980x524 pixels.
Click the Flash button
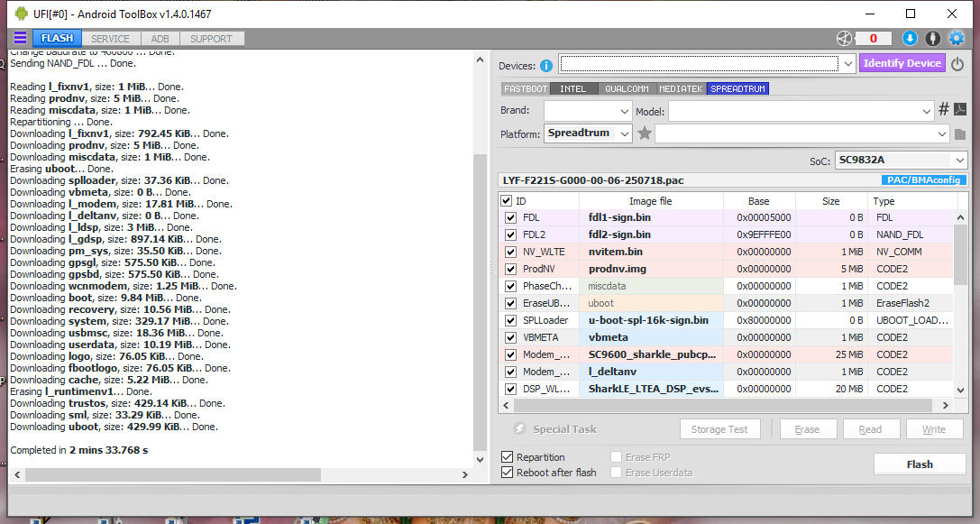920,464
